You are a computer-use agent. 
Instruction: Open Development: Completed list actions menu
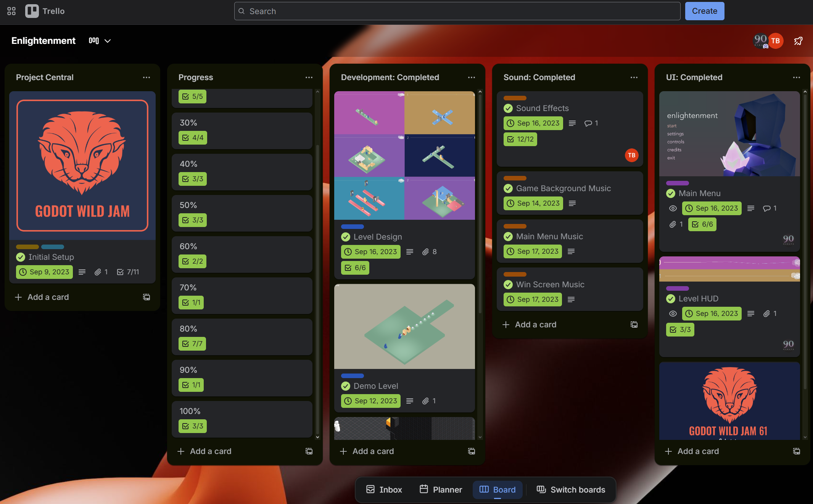(471, 77)
